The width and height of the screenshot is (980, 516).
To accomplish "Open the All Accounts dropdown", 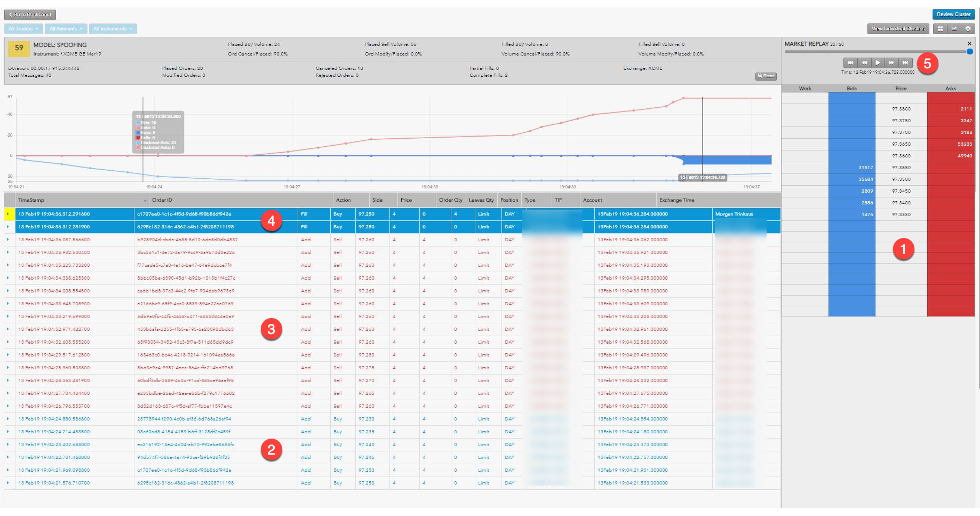I will (66, 29).
